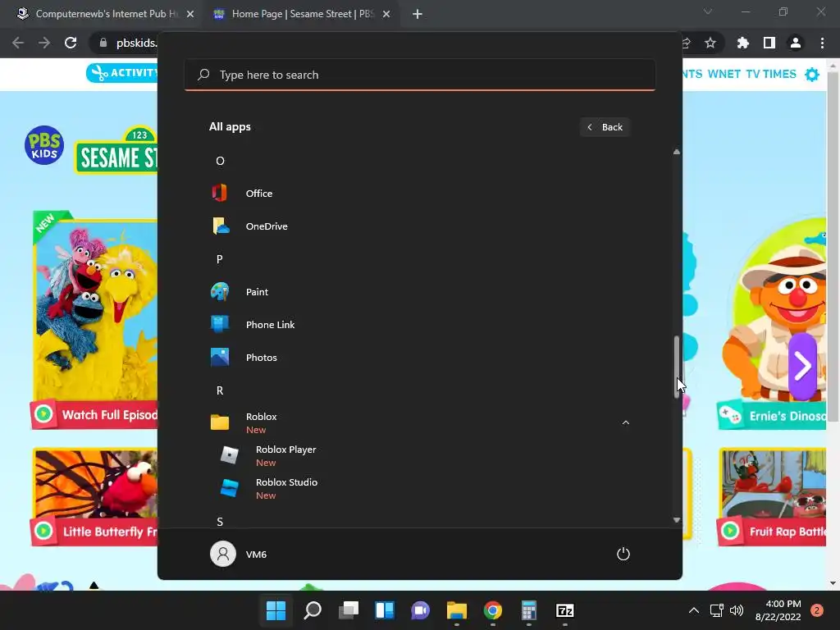Open Ernie's Dinosaur game card
Screen dimensions: 840x630
coord(772,322)
